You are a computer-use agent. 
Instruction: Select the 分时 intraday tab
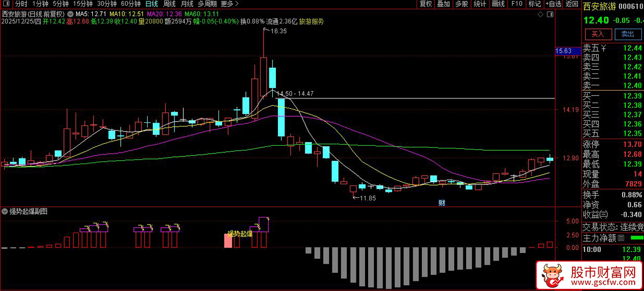point(21,4)
